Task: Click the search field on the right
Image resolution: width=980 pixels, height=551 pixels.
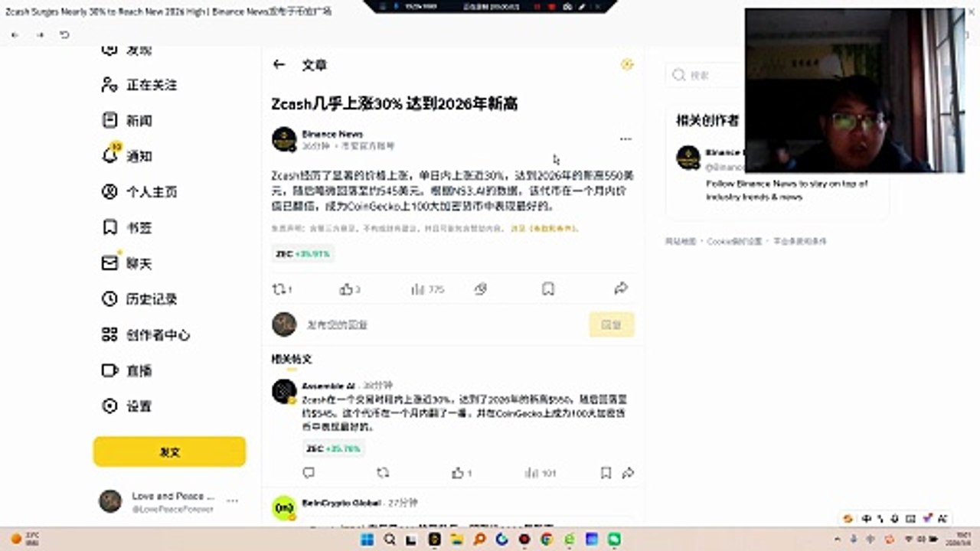Action: point(704,75)
